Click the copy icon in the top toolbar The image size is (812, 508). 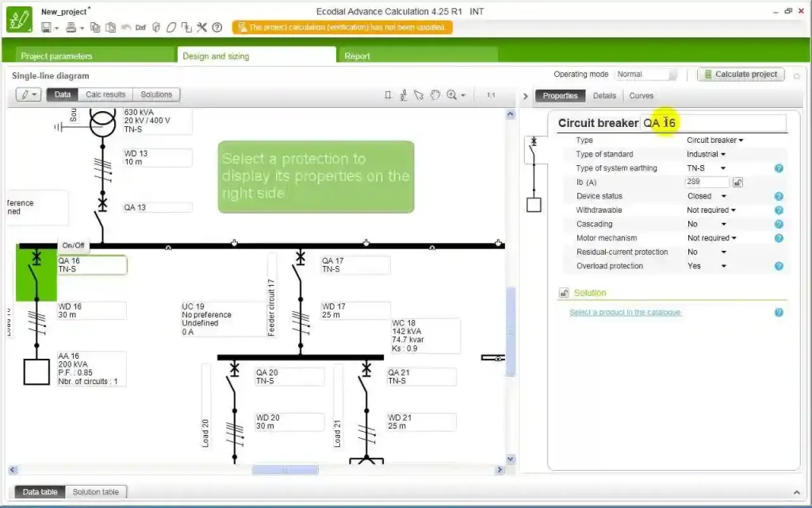[95, 28]
